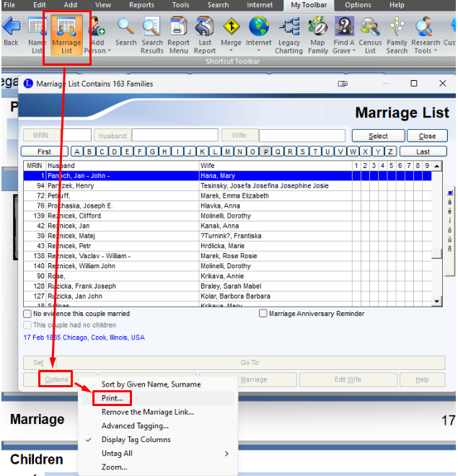This screenshot has height=476, width=458.
Task: Jump to First entry button
Action: coord(44,151)
